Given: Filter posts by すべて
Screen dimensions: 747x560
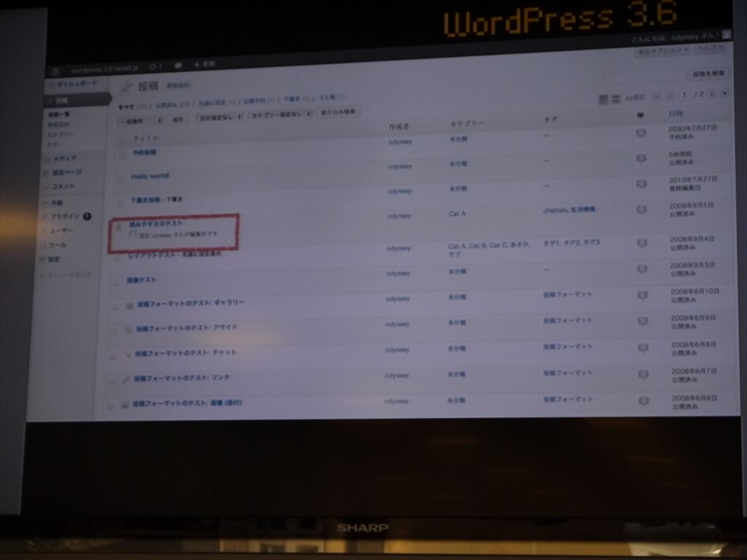Looking at the screenshot, I should tap(125, 106).
